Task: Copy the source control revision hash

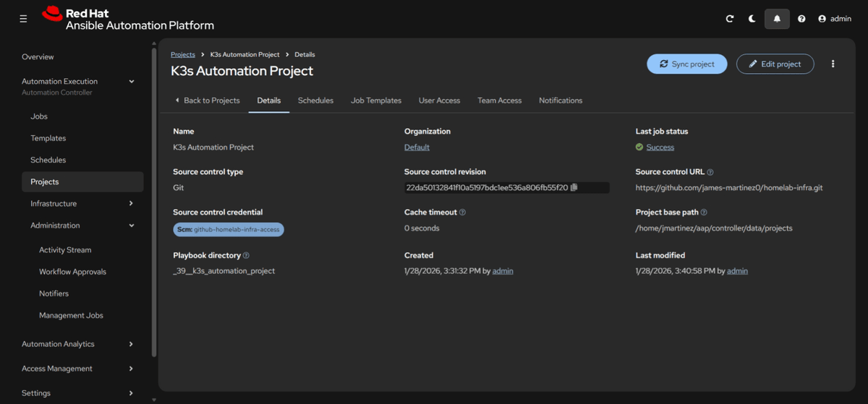Action: click(574, 187)
